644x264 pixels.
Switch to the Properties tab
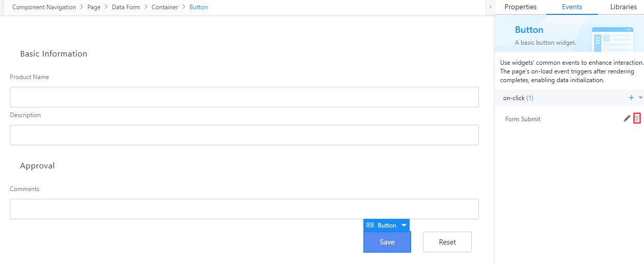[520, 7]
